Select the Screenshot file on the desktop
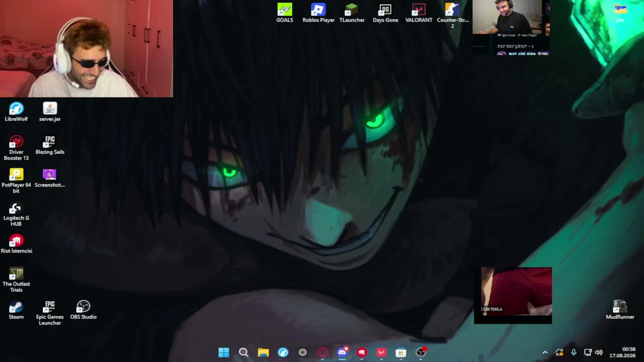Screen dimensions: 644x362 click(50, 178)
